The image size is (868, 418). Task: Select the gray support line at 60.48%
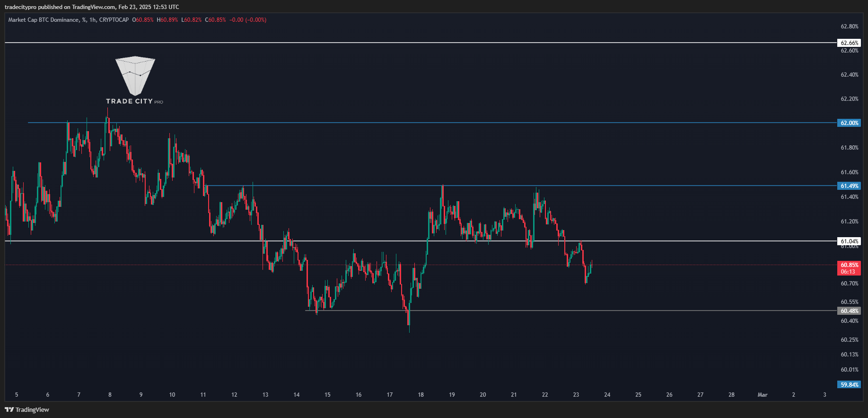click(x=571, y=311)
